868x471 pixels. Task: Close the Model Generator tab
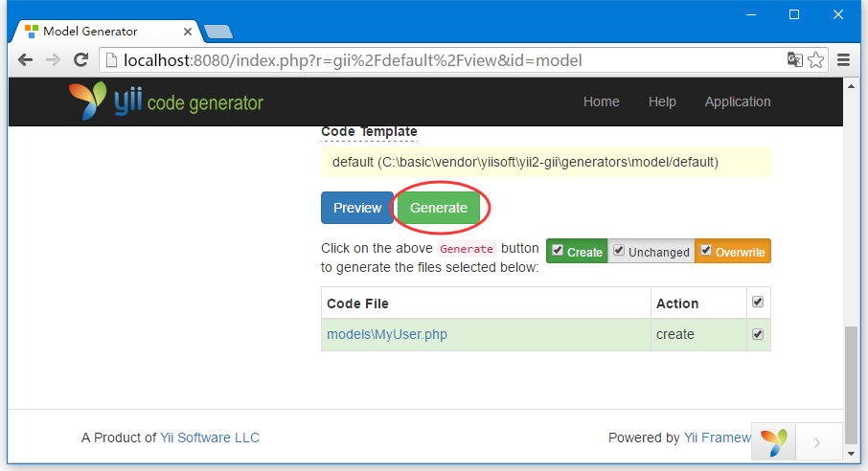pyautogui.click(x=188, y=32)
